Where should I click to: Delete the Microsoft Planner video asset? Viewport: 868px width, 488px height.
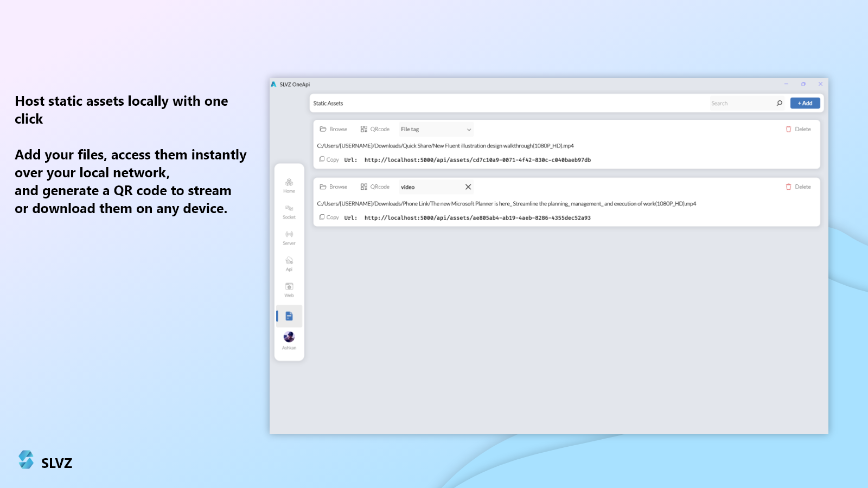[x=798, y=187]
